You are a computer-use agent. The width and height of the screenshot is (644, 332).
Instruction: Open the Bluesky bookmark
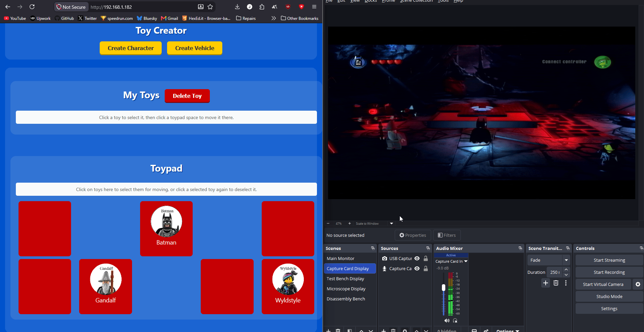point(147,18)
